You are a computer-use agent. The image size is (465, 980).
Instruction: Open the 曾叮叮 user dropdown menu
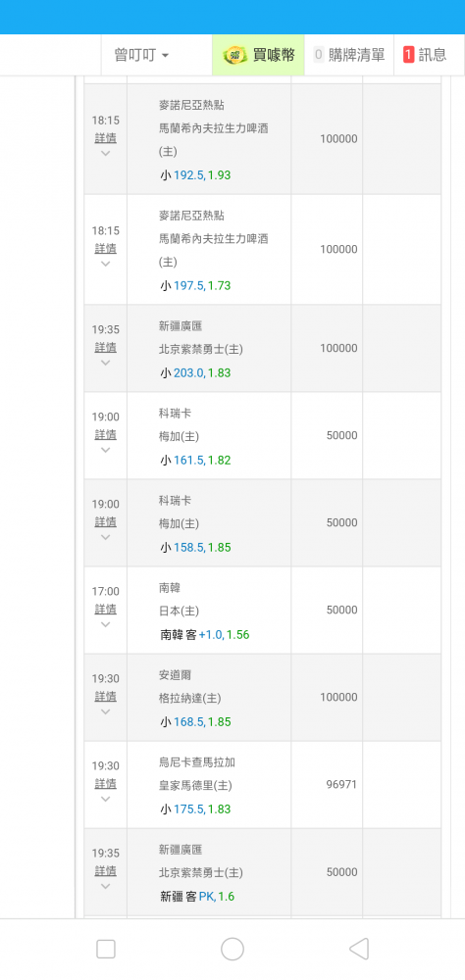click(141, 55)
